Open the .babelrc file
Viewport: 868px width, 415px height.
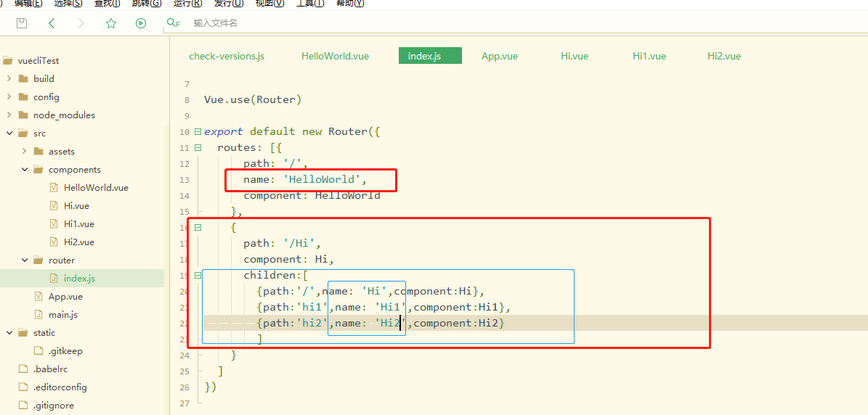50,369
